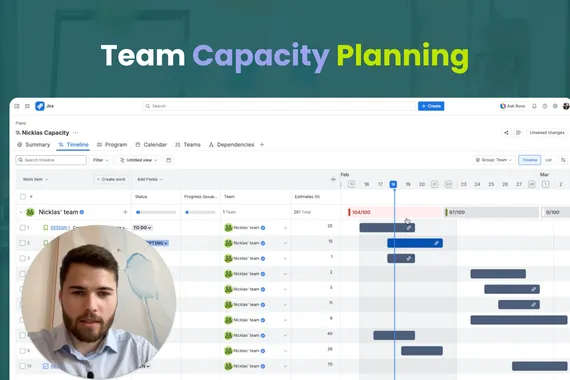
Task: Open the Group: Team dropdown
Action: (x=493, y=160)
